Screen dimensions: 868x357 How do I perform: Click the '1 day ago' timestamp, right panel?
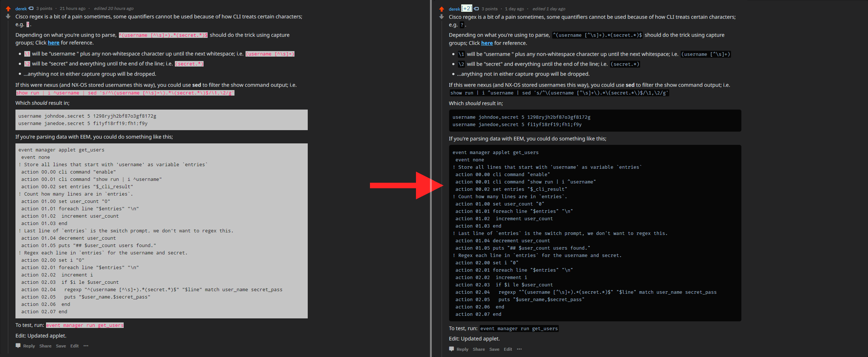[x=514, y=9]
